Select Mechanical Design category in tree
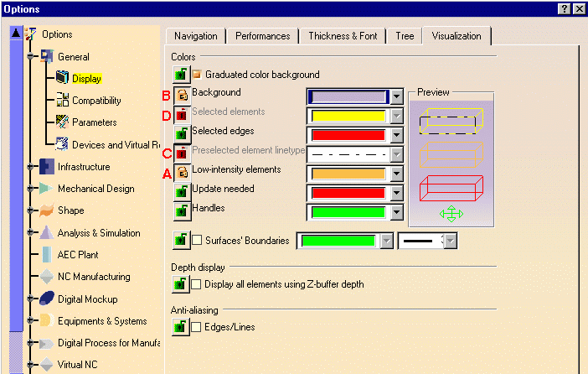The image size is (588, 374). coord(95,189)
